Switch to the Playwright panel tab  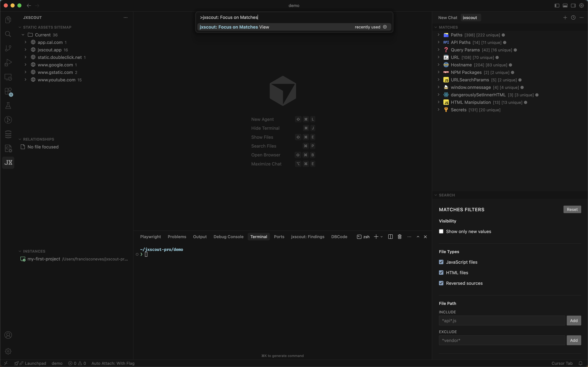click(x=150, y=237)
